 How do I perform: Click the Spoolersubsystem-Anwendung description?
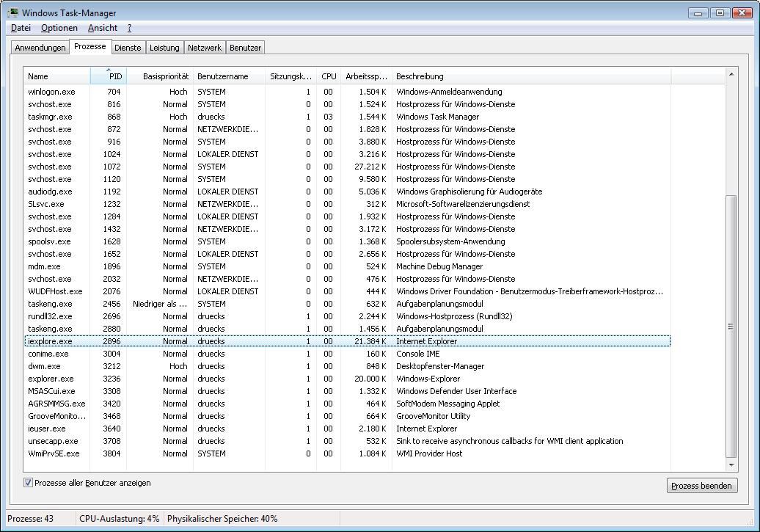(x=450, y=241)
